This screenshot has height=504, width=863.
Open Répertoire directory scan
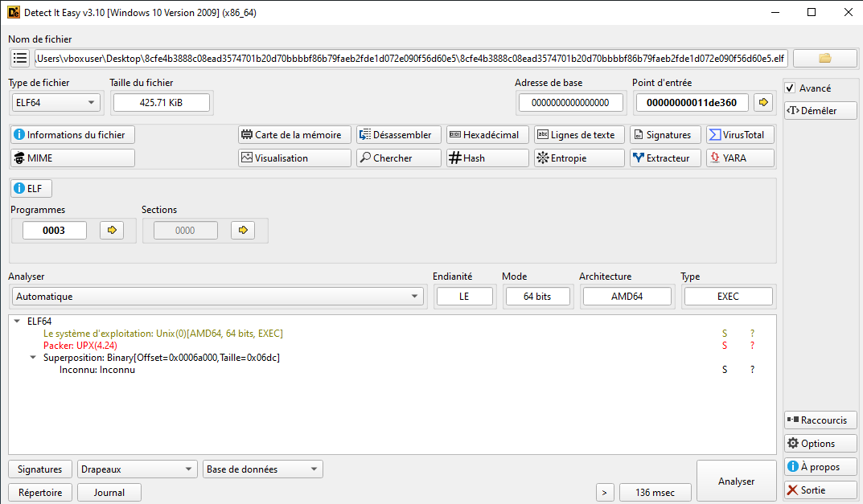point(40,493)
